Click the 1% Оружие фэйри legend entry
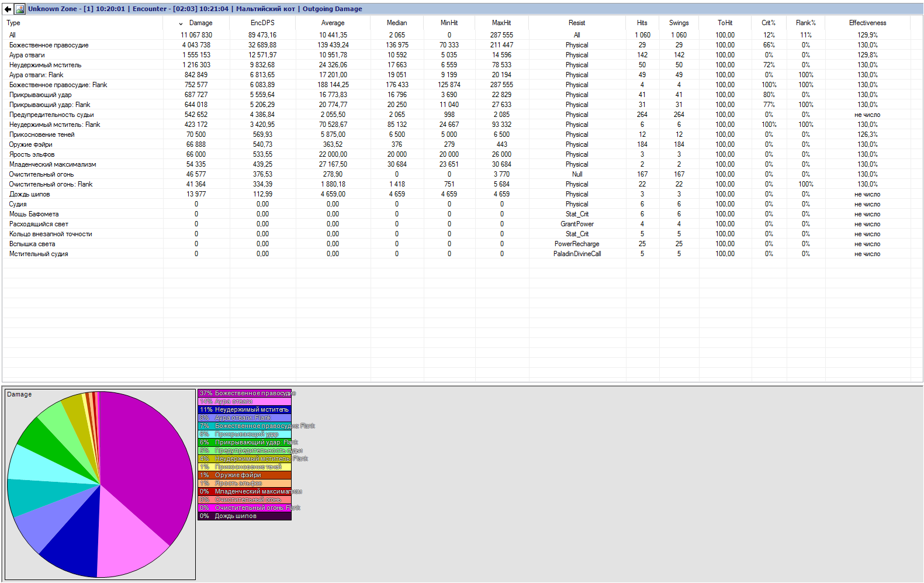The width and height of the screenshot is (924, 583). point(244,475)
